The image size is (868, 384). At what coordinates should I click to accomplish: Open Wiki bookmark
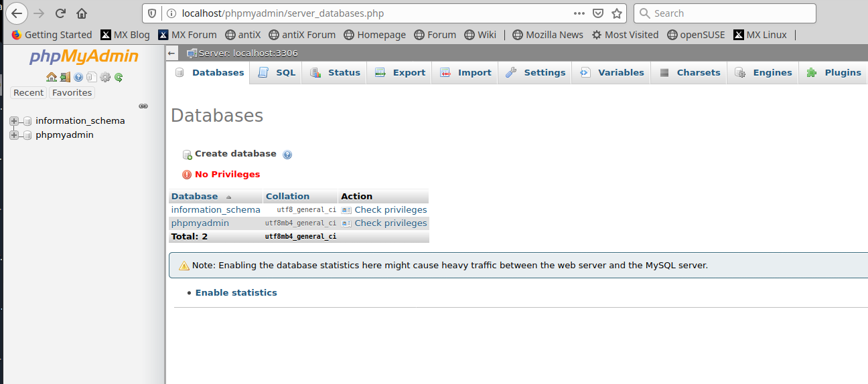pos(480,35)
